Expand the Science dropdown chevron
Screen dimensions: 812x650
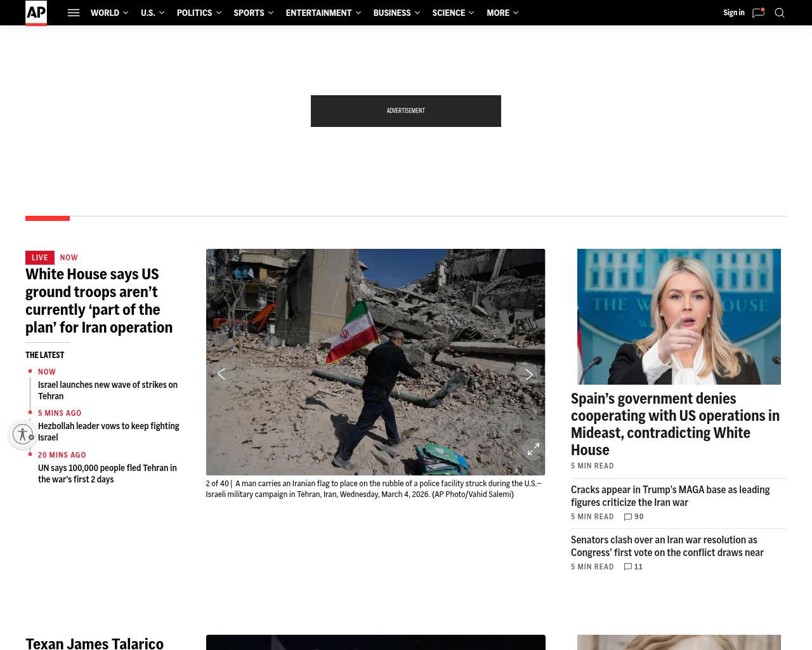coord(471,13)
